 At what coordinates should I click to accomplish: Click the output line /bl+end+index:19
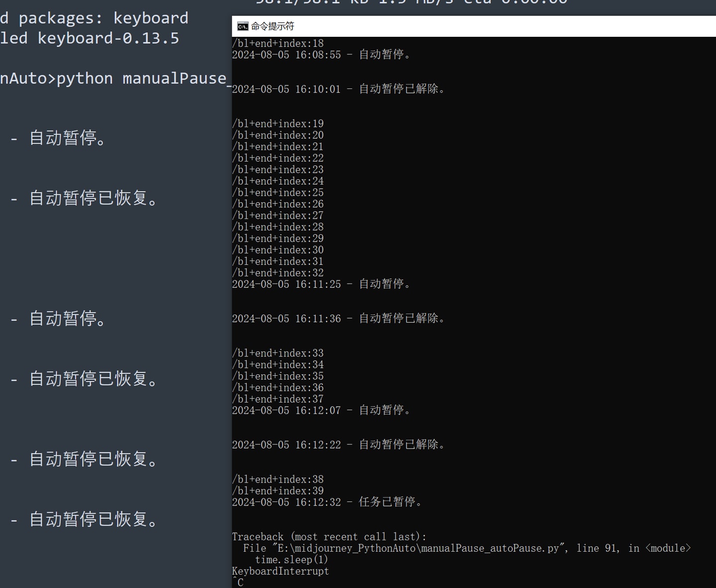coord(278,124)
